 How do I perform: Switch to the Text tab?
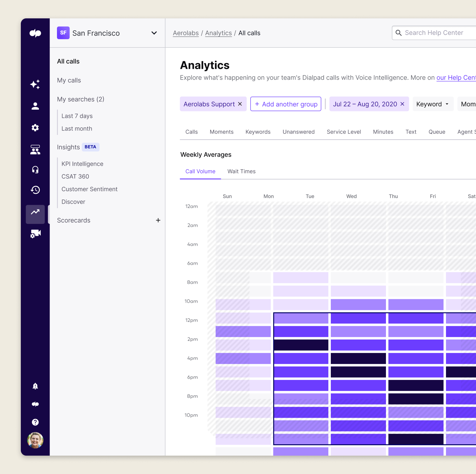411,132
